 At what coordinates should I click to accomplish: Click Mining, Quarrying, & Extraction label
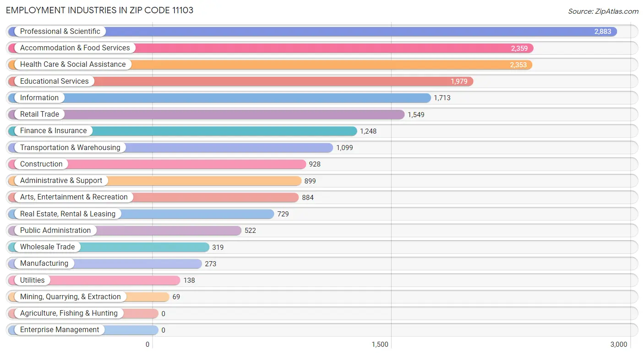pos(70,297)
